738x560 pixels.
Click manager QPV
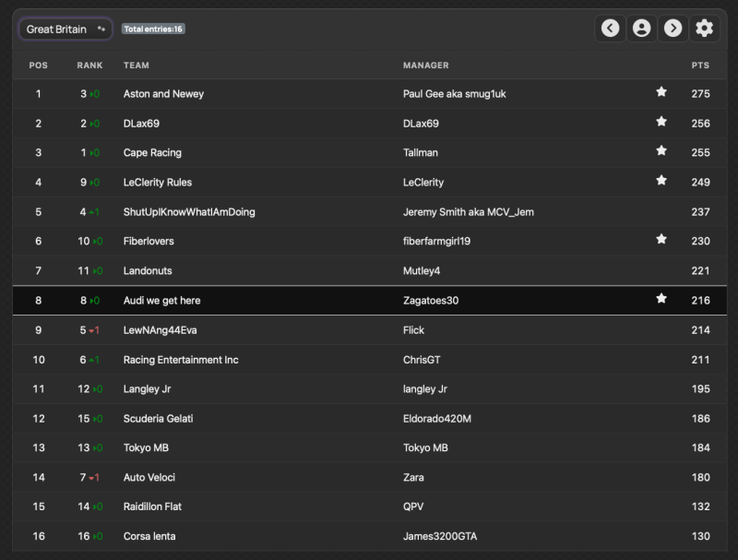[413, 506]
